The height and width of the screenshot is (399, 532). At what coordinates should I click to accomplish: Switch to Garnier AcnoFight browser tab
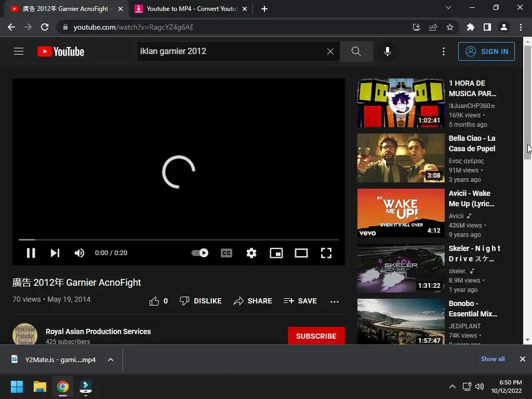(65, 9)
